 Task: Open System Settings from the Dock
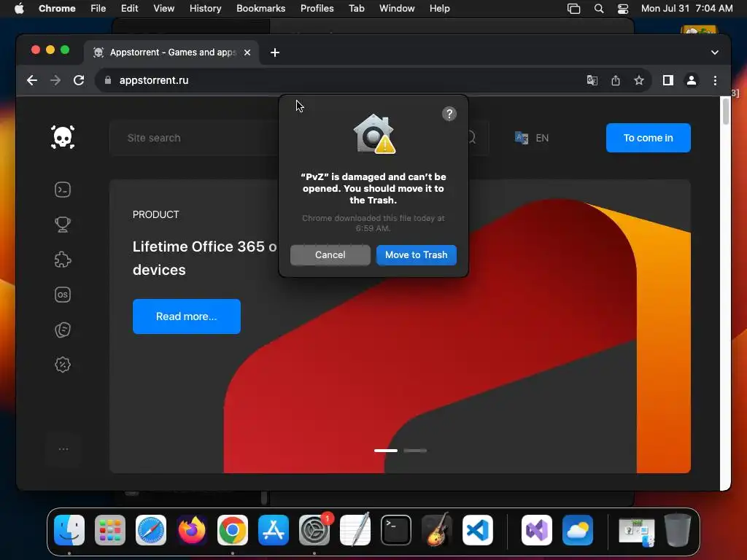click(314, 529)
